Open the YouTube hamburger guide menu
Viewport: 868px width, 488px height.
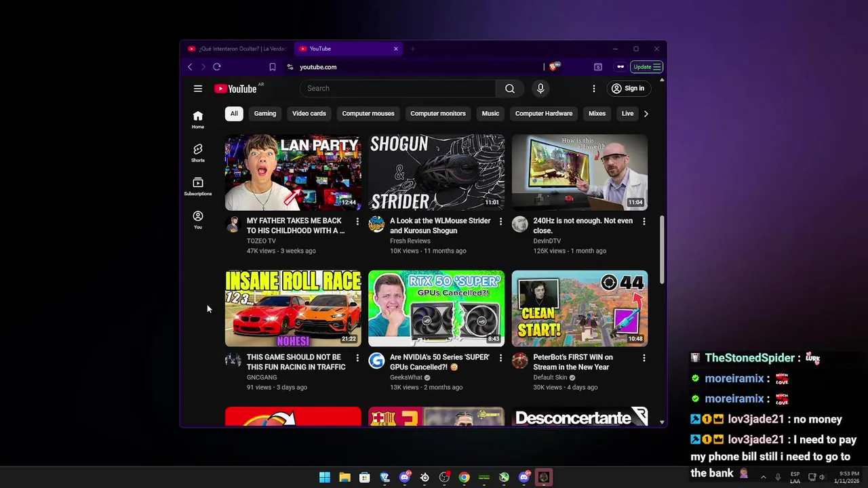(198, 88)
